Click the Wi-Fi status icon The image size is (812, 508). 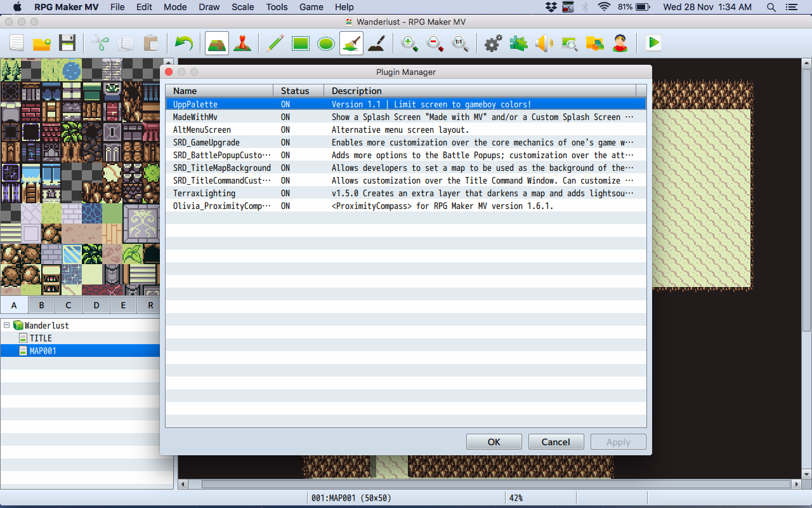(604, 7)
